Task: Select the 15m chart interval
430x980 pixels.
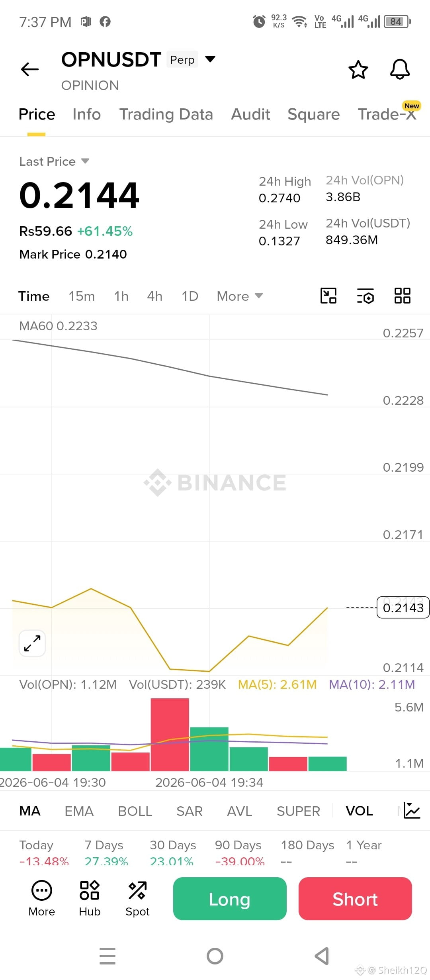Action: 82,296
